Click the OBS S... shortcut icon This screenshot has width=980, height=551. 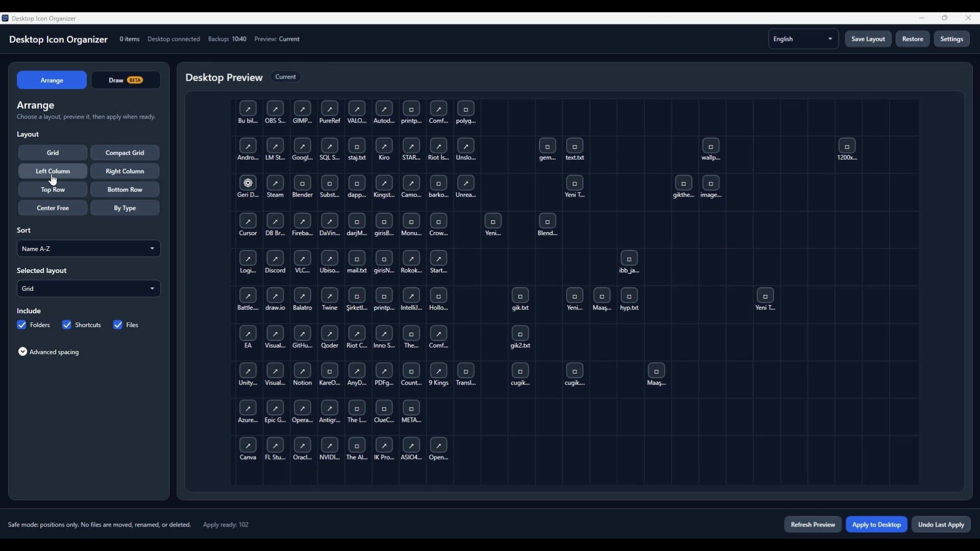(276, 109)
